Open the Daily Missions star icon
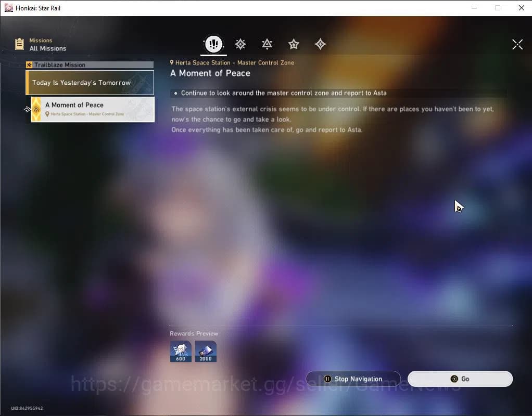The height and width of the screenshot is (416, 532). [x=294, y=44]
